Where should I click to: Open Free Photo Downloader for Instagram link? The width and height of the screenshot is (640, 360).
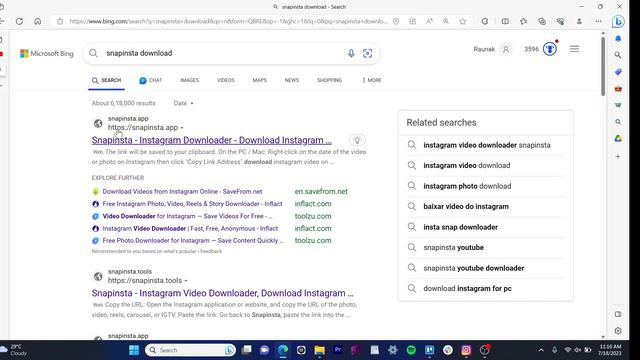point(193,240)
